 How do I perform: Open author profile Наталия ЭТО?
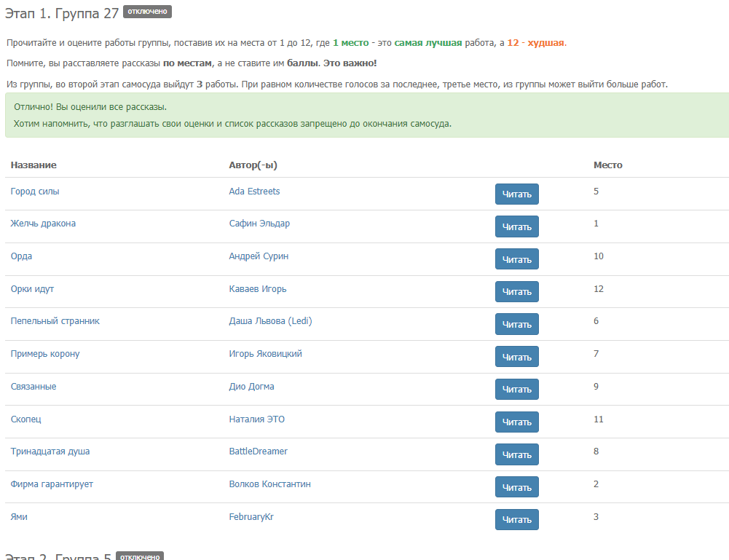coord(256,419)
